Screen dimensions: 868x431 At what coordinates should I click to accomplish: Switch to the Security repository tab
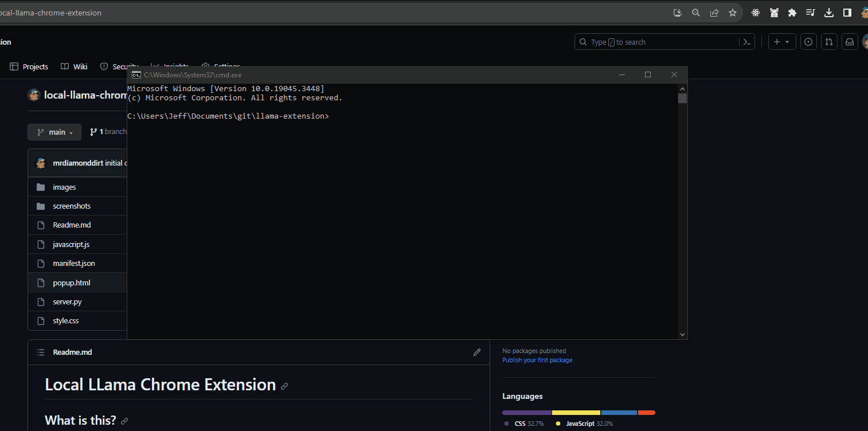point(119,66)
